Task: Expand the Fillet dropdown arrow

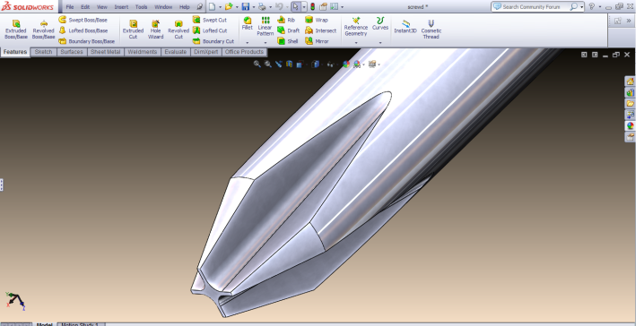Action: (x=248, y=43)
